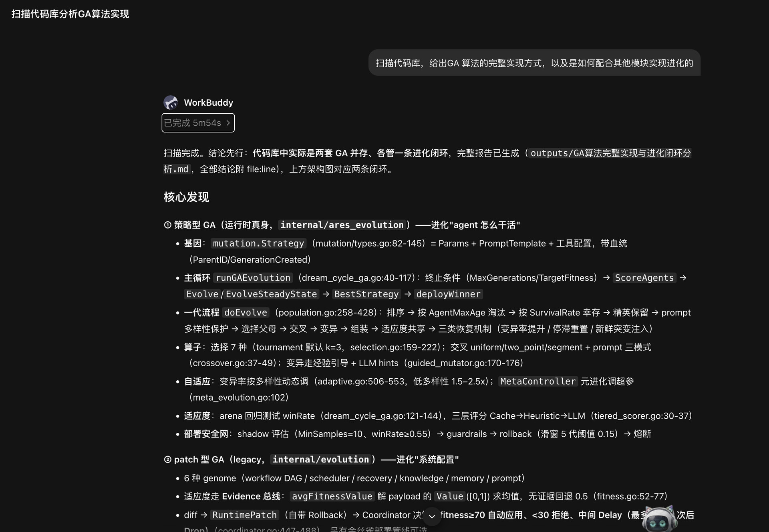This screenshot has width=769, height=532.
Task: Click the deployWinner code tag
Action: pyautogui.click(x=448, y=294)
